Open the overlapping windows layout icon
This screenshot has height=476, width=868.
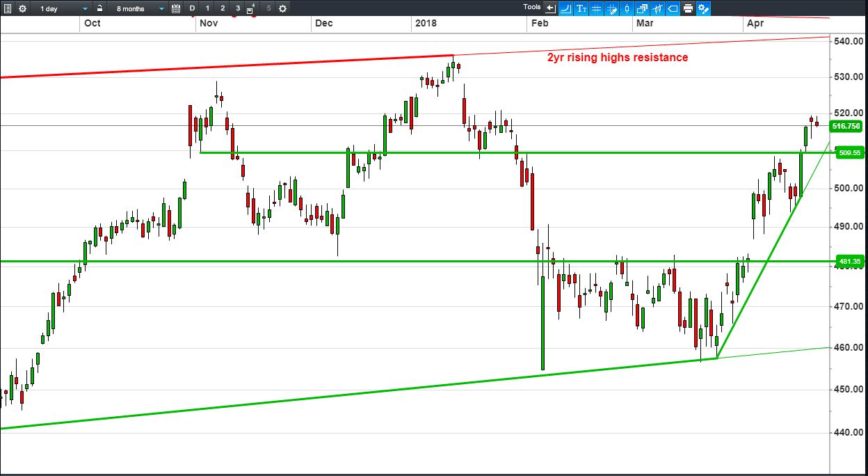point(642,8)
